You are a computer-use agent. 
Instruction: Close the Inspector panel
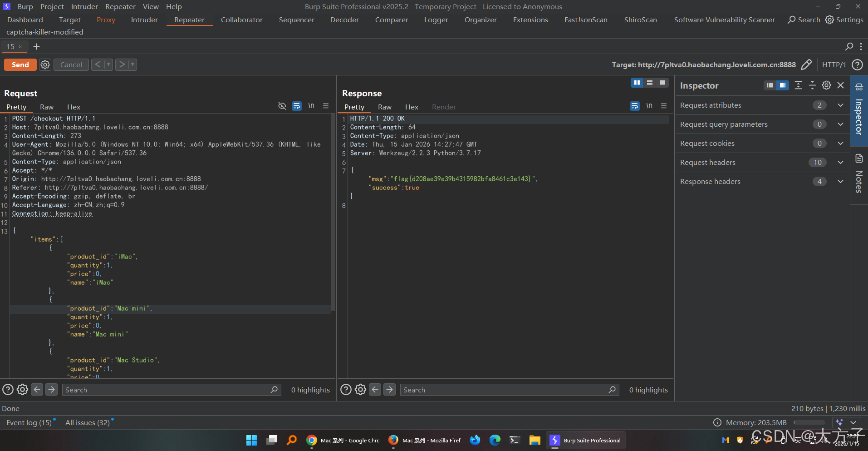coord(840,85)
